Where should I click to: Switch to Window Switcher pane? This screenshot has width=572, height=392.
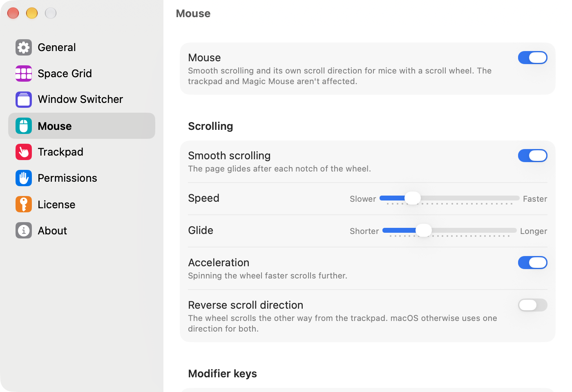[x=82, y=99]
